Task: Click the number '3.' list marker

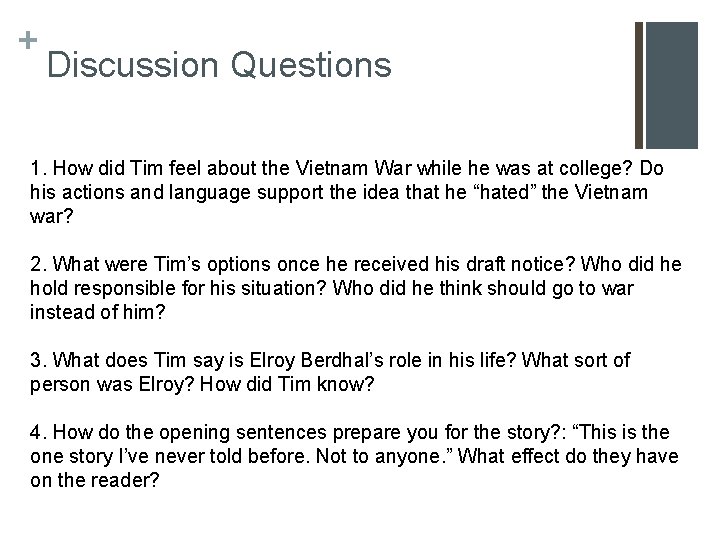Action: (x=39, y=360)
